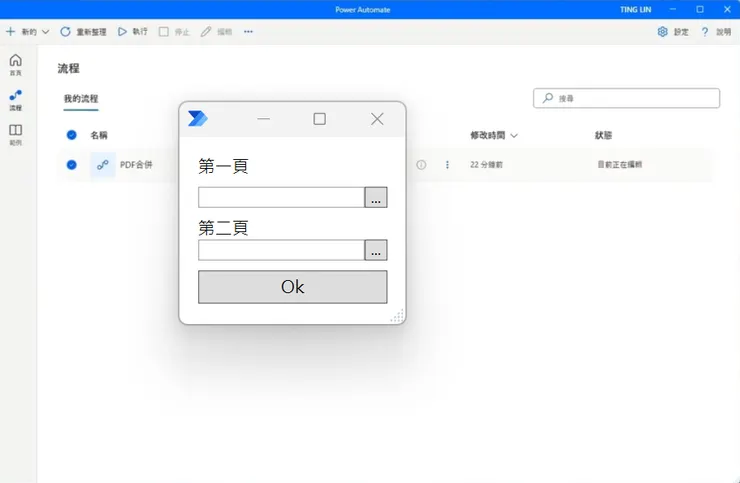
Task: Click the PDF合併 flow icon
Action: click(x=102, y=165)
